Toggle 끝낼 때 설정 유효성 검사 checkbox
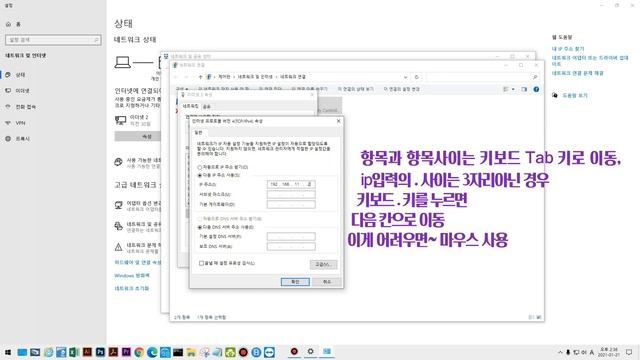Viewport: 640px width, 360px height. (x=201, y=263)
